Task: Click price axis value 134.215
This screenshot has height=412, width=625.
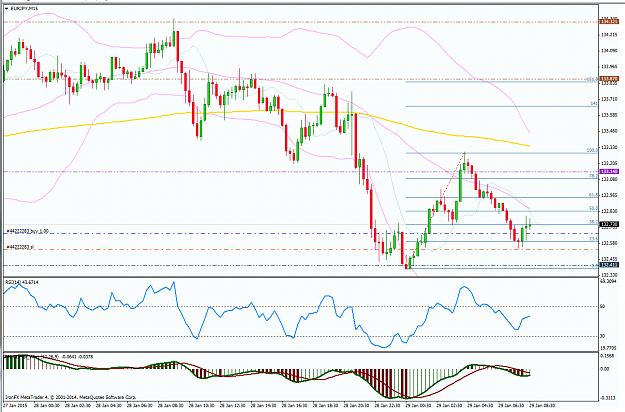Action: tap(609, 35)
